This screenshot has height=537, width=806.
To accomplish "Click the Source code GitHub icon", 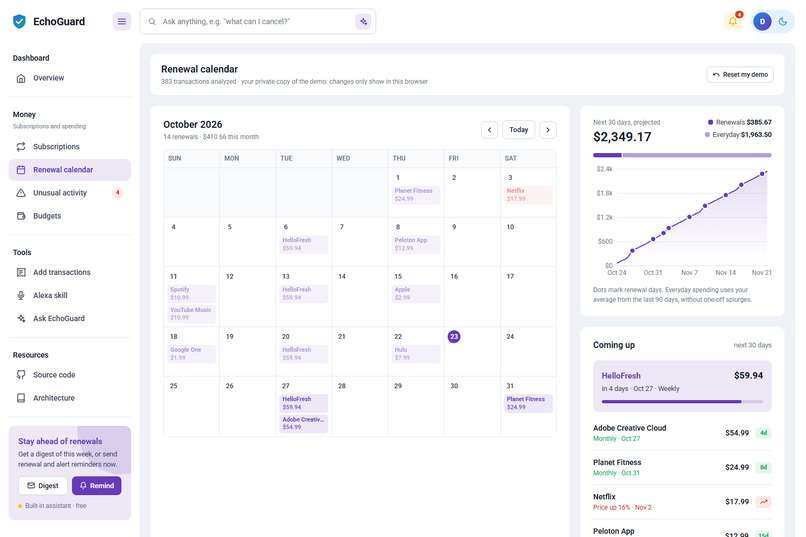I will click(x=21, y=375).
